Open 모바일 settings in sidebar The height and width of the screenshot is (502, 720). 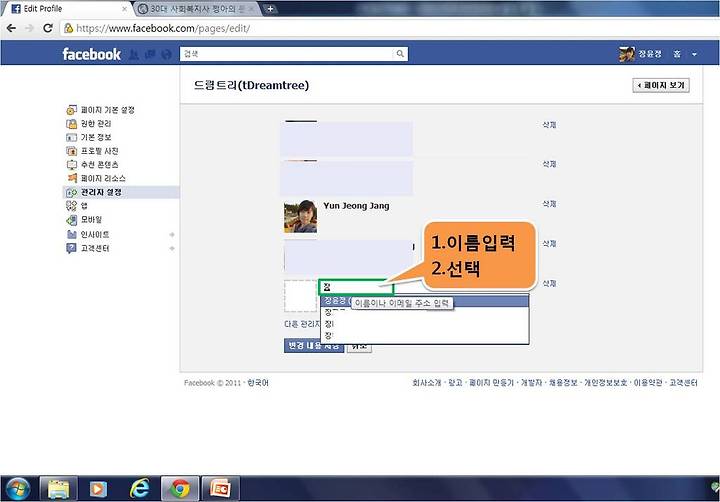pos(84,220)
